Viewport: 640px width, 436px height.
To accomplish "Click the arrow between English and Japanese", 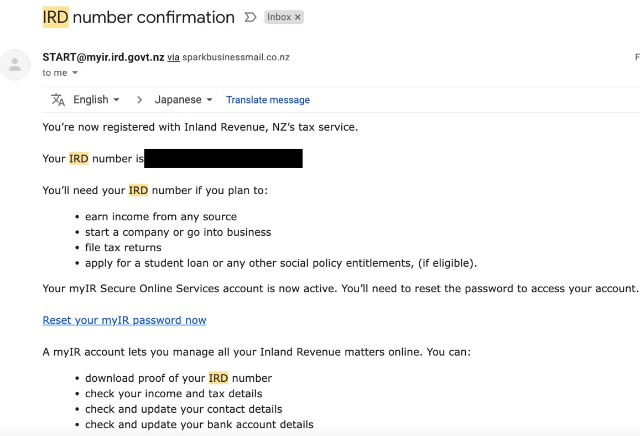I will 139,100.
